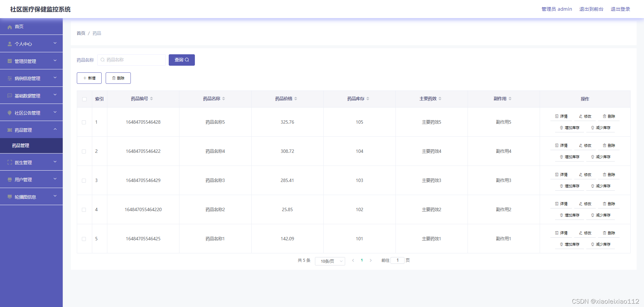
Task: Click 删除 in the 药品名称3 row
Action: point(609,175)
